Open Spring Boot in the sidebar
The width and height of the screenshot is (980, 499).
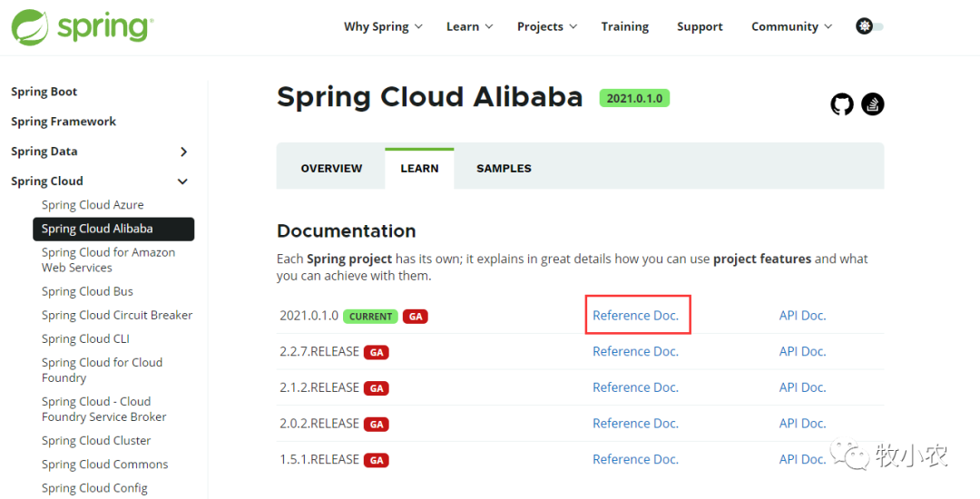pos(44,92)
